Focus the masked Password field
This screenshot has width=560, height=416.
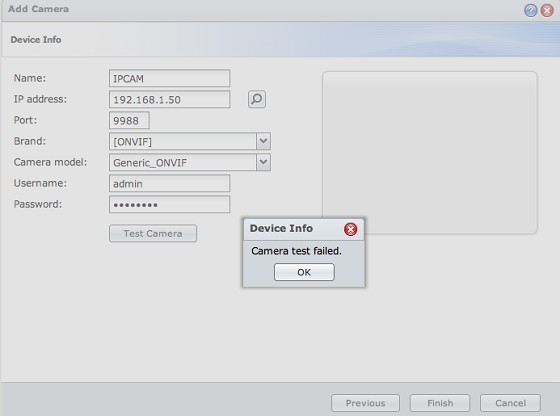tap(169, 204)
